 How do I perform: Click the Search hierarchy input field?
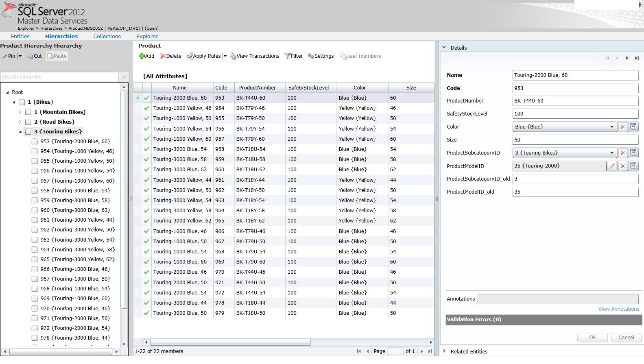coord(59,77)
